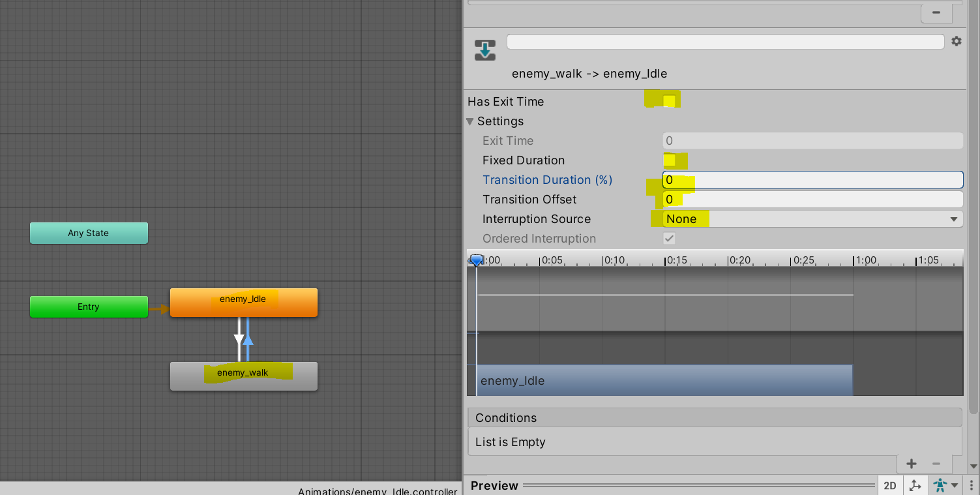Add a new condition with plus button
The height and width of the screenshot is (495, 980).
(912, 464)
